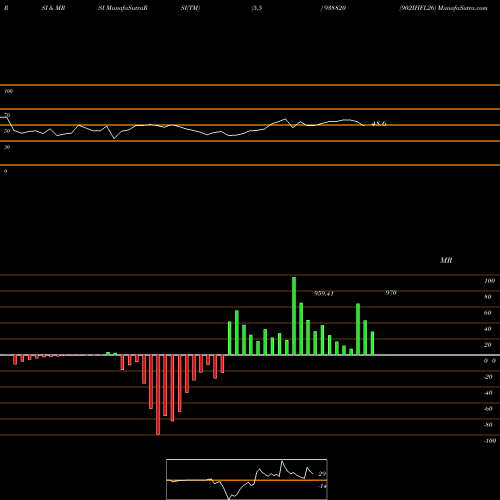
Task: Click the 60 label on MR axis
Action: (x=488, y=313)
